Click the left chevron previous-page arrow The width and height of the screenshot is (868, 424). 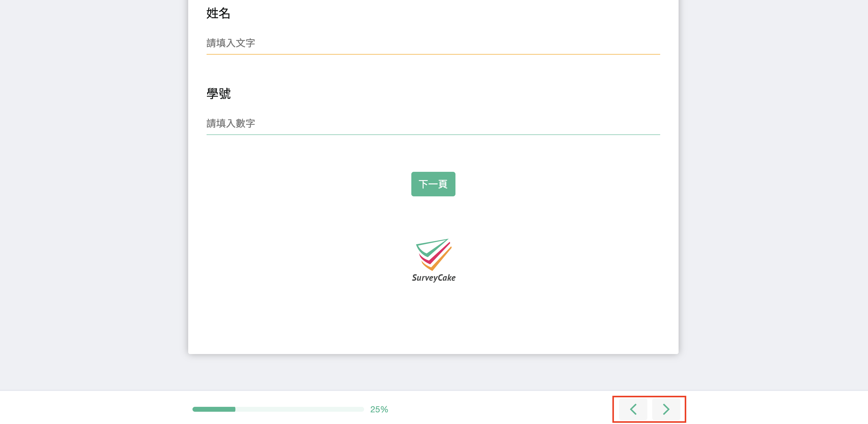point(633,409)
